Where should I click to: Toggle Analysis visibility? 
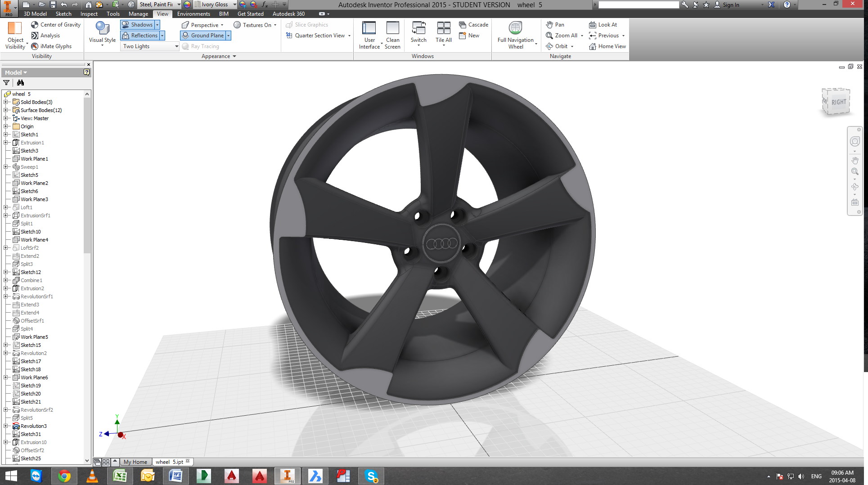(45, 36)
